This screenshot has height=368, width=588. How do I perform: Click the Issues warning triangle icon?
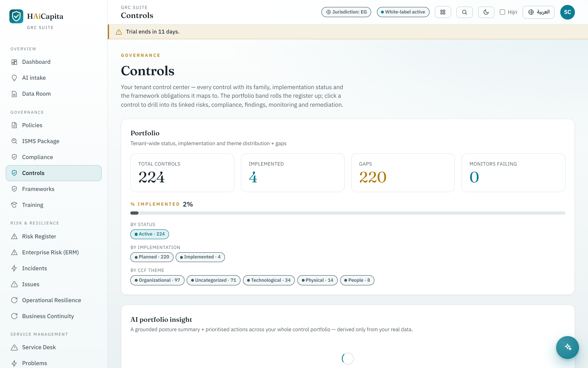pyautogui.click(x=14, y=284)
